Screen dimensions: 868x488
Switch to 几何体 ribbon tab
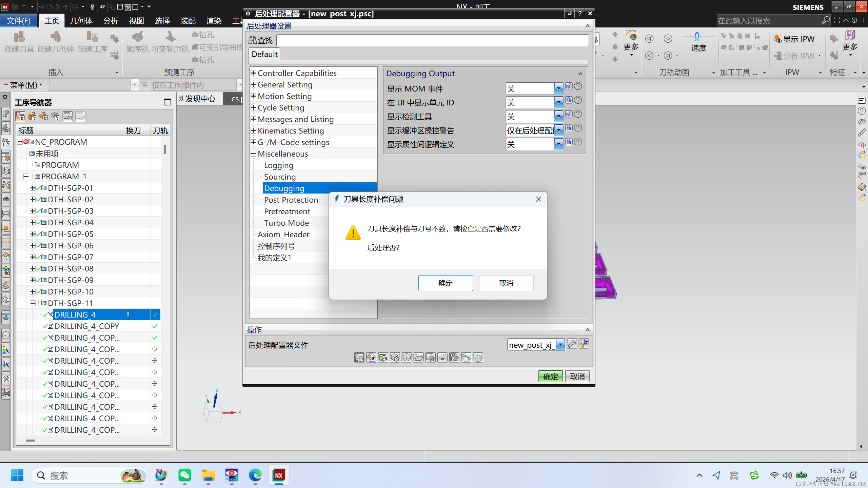[81, 21]
